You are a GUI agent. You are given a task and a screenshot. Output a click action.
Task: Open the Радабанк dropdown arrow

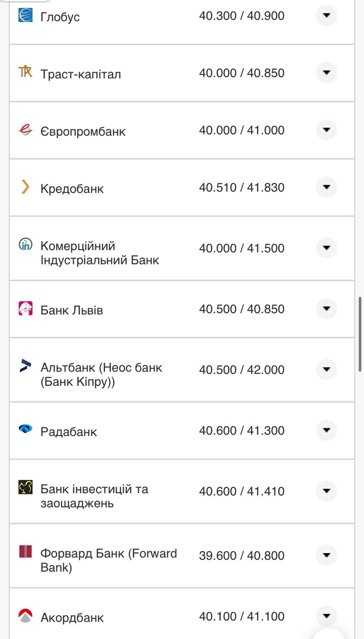327,430
